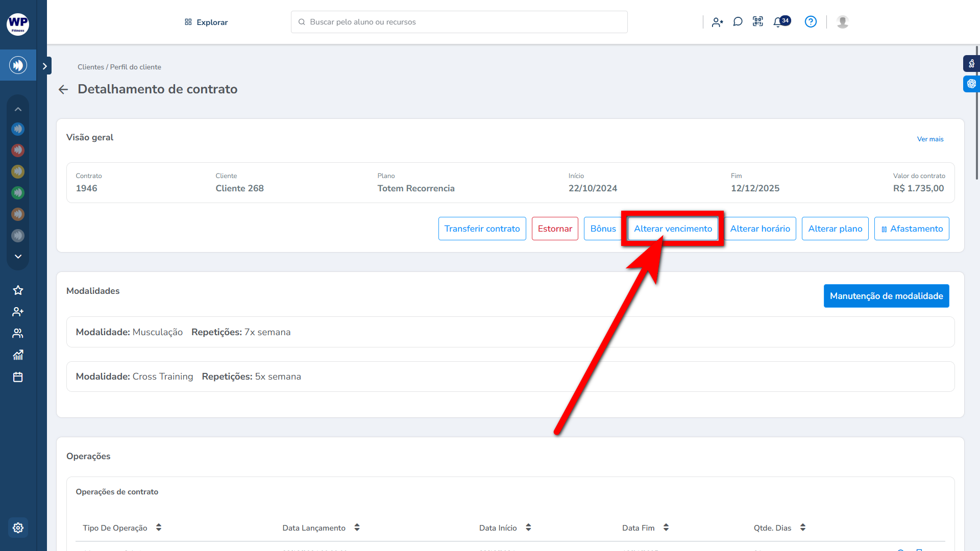This screenshot has height=551, width=980.
Task: Open the help question mark icon
Action: coord(811,22)
